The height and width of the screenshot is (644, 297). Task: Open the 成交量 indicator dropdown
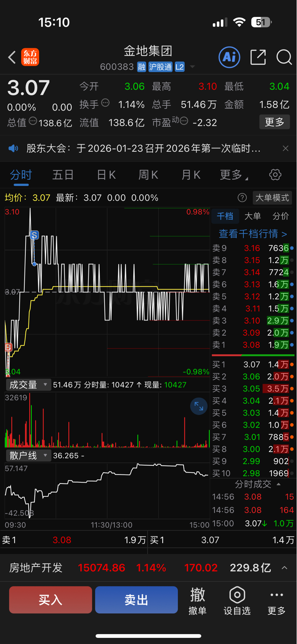pyautogui.click(x=28, y=385)
